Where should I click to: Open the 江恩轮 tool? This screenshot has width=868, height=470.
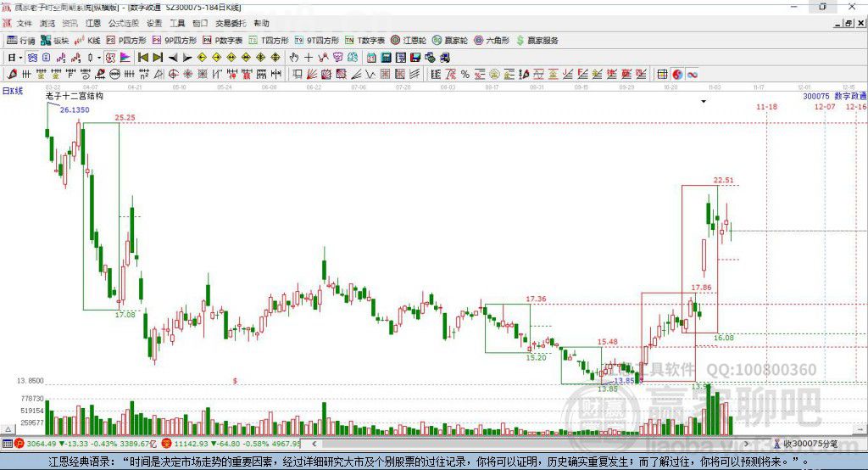click(x=409, y=41)
